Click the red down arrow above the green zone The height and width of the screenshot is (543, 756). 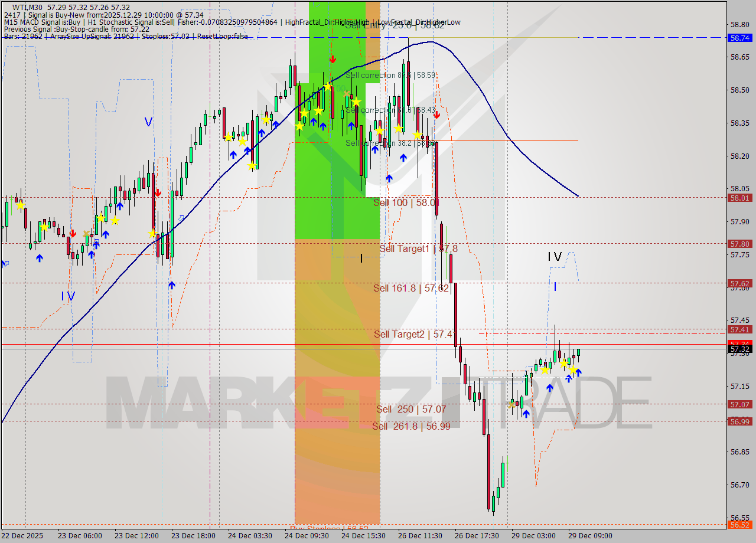pos(333,59)
